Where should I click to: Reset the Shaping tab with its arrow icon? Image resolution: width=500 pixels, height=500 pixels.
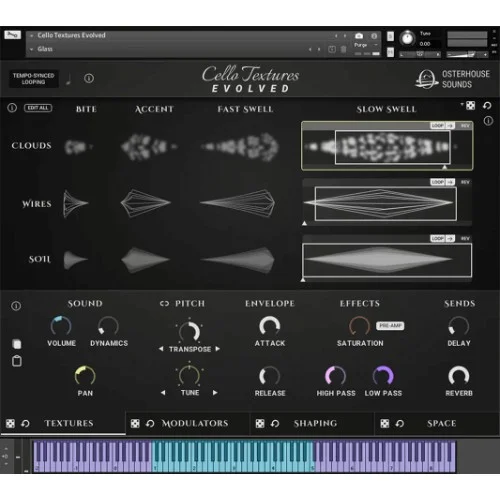point(275,424)
